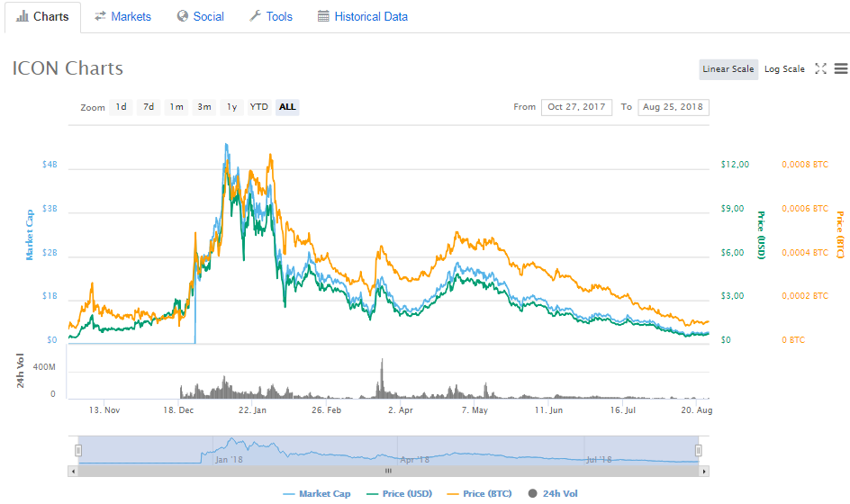Screen dimensions: 850x504
Task: Select YTD zoom range
Action: tap(259, 107)
